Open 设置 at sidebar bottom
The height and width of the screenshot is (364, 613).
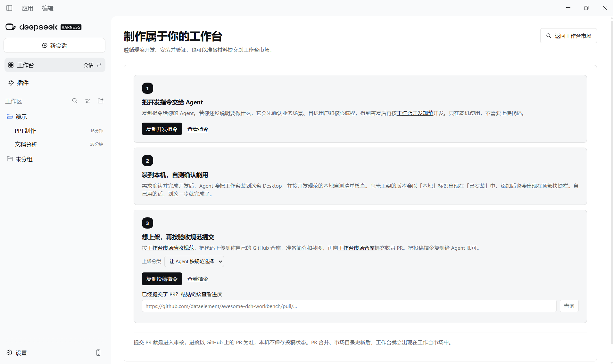pos(17,353)
